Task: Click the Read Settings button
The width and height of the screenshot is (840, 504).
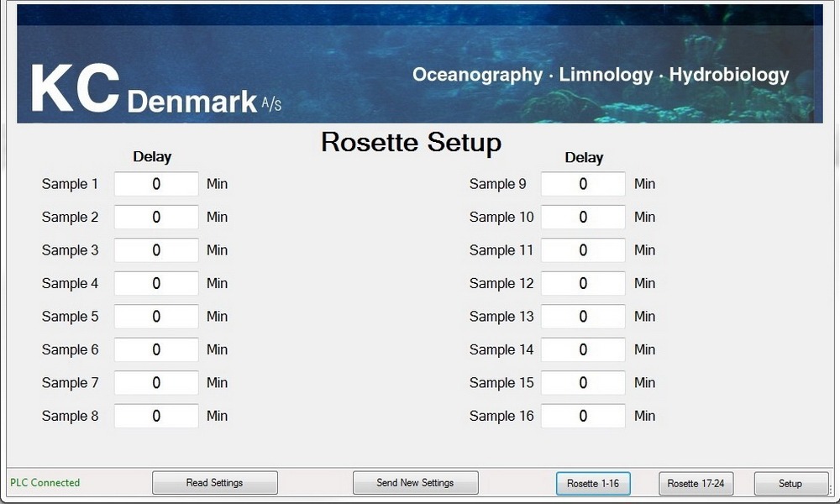Action: coord(214,482)
